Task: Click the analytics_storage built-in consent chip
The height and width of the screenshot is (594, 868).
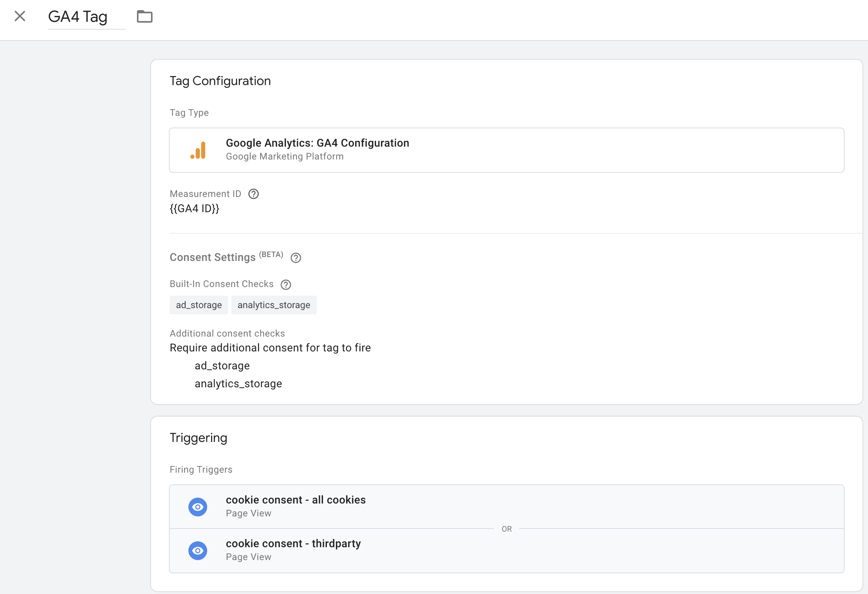Action: pos(274,305)
